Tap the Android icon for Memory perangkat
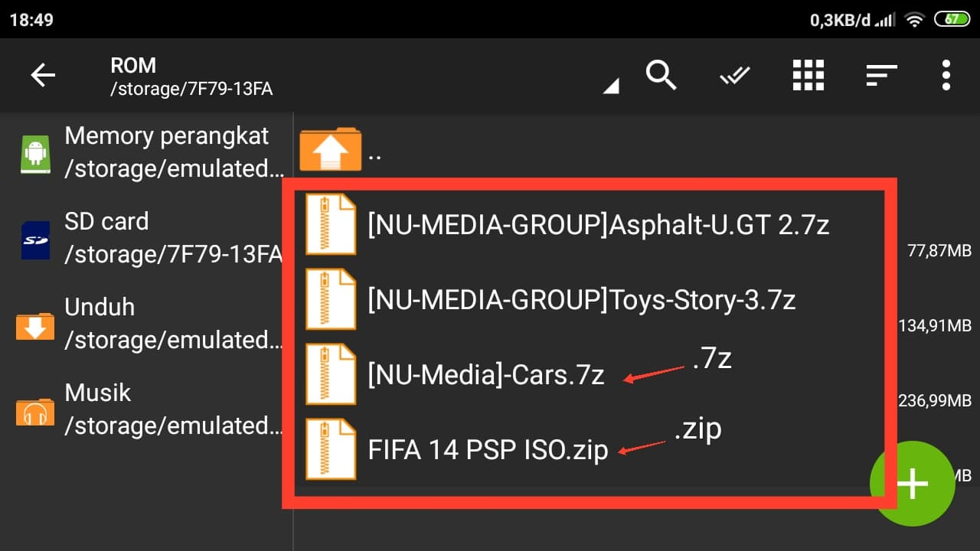The image size is (980, 551). click(35, 154)
